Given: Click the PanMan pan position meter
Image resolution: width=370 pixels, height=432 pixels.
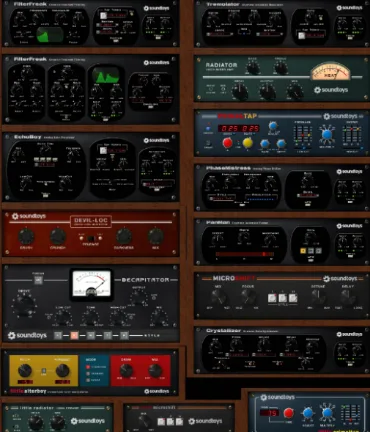Looking at the screenshot, I should click(244, 254).
